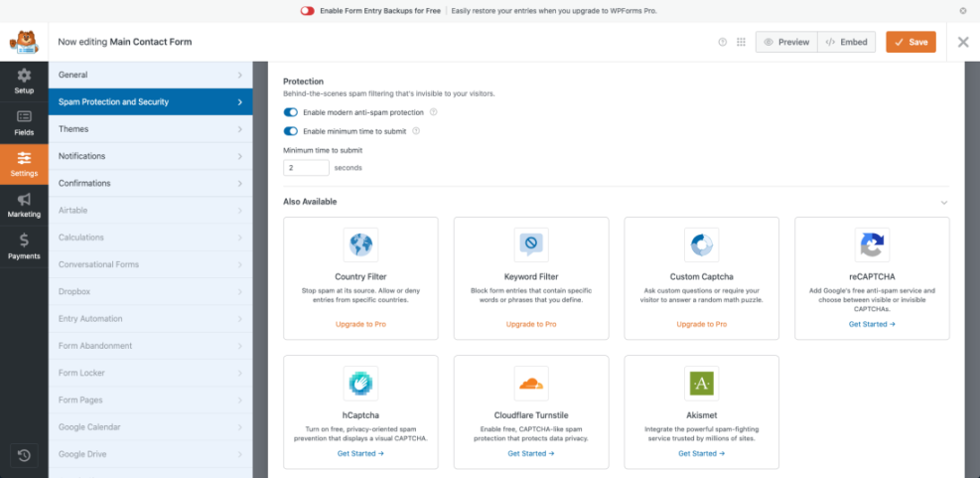
Task: Select the General settings tab
Action: coord(150,75)
